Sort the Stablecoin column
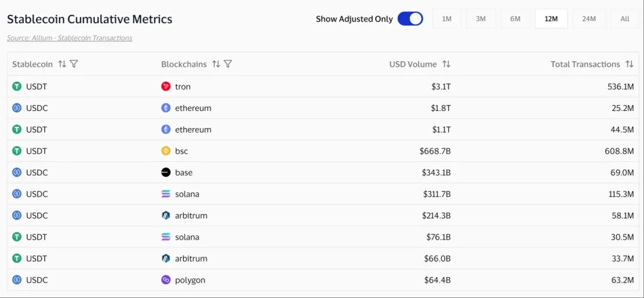The height and width of the screenshot is (298, 644). (x=62, y=64)
